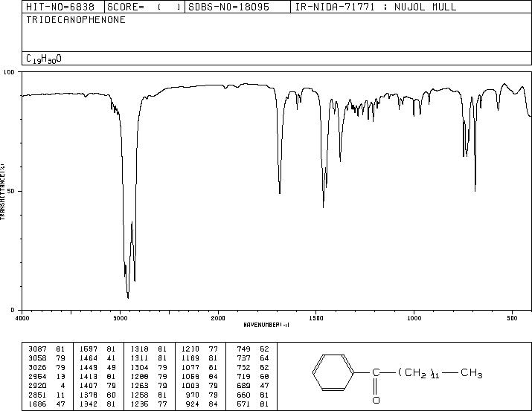Click the compound name TRIDECANOPHENONE

pos(76,19)
